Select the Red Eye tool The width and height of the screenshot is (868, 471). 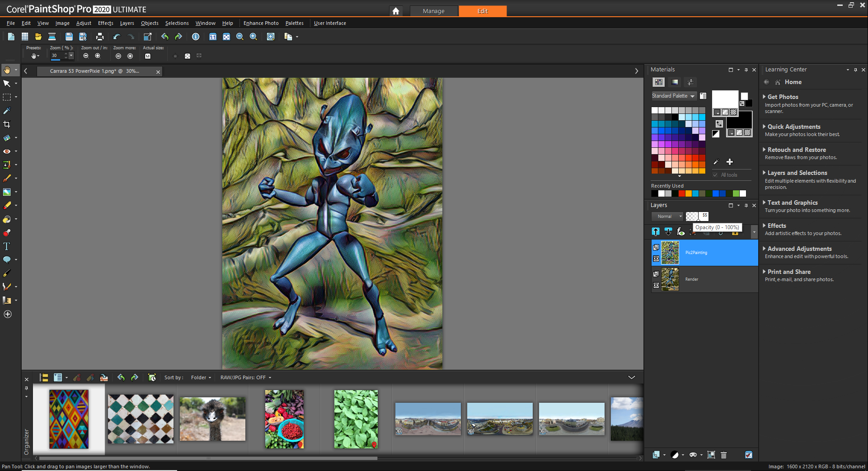point(7,151)
